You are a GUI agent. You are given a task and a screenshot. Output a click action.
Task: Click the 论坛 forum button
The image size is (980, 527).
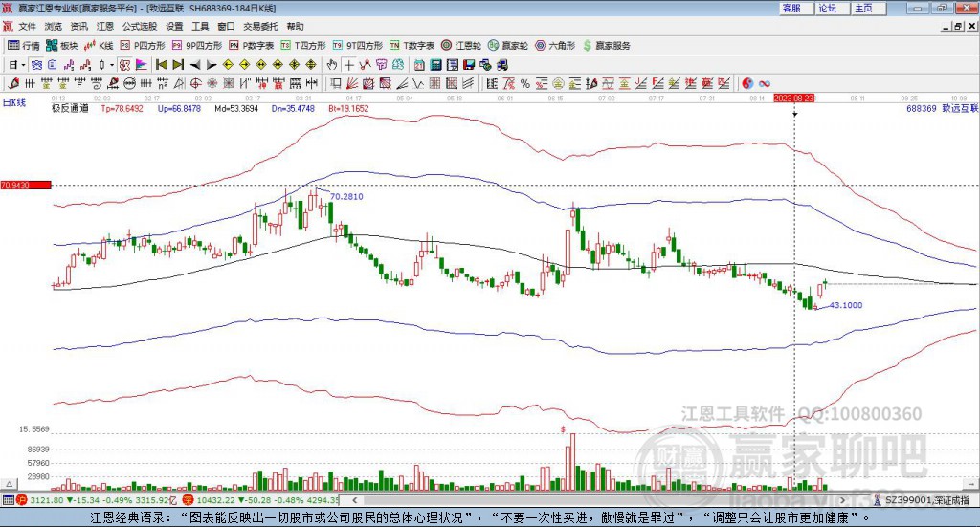[x=832, y=8]
